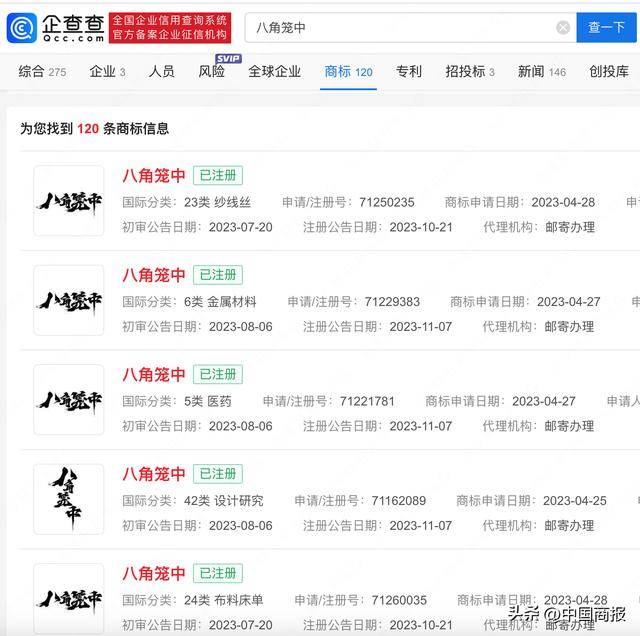This screenshot has width=640, height=636.
Task: Click application date 2023-04-25
Action: coord(575,501)
